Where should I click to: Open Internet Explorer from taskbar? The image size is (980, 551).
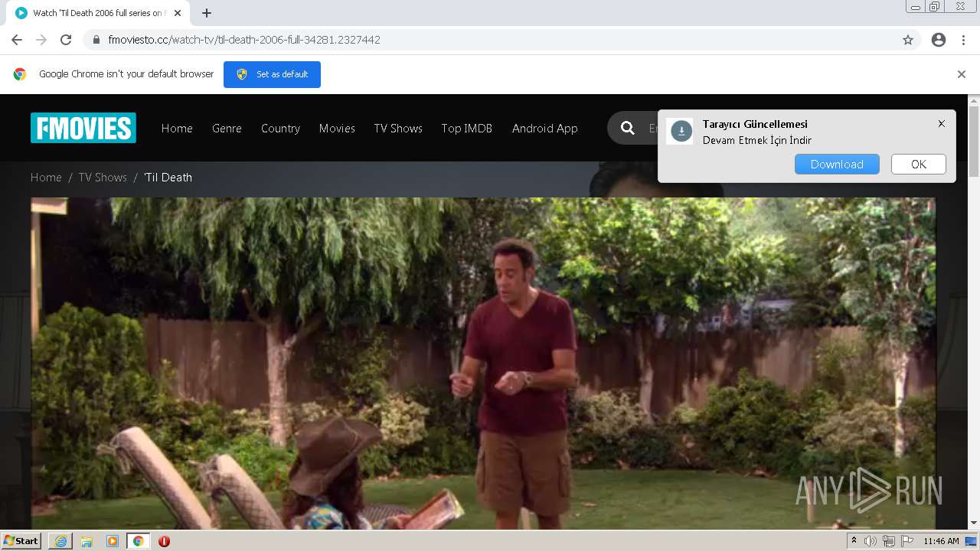point(60,541)
